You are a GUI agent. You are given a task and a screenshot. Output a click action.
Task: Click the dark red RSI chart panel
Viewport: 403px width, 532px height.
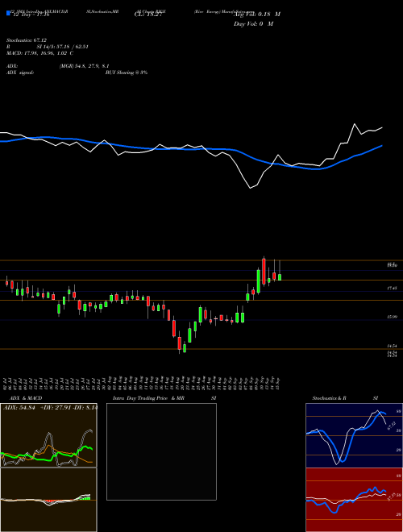(x=354, y=500)
